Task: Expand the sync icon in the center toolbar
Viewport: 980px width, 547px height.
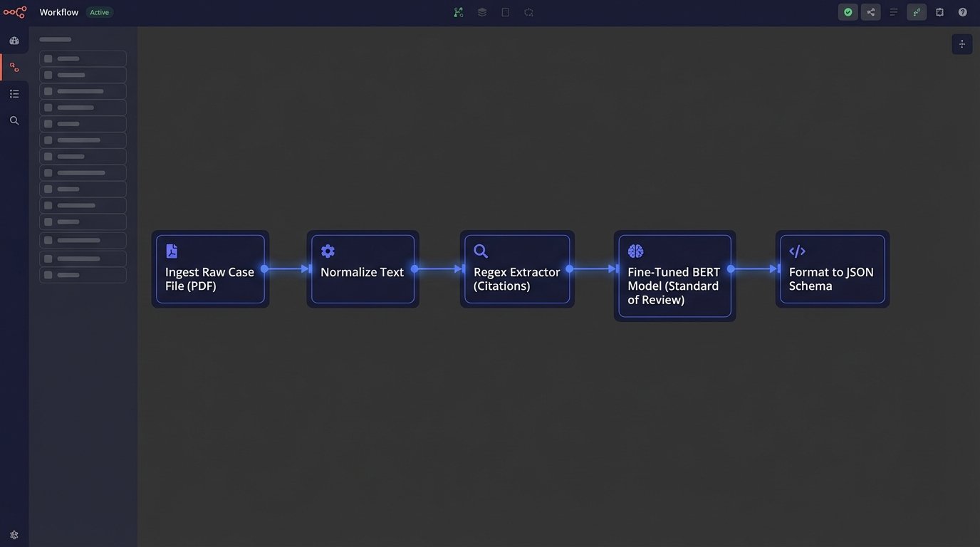Action: (528, 12)
